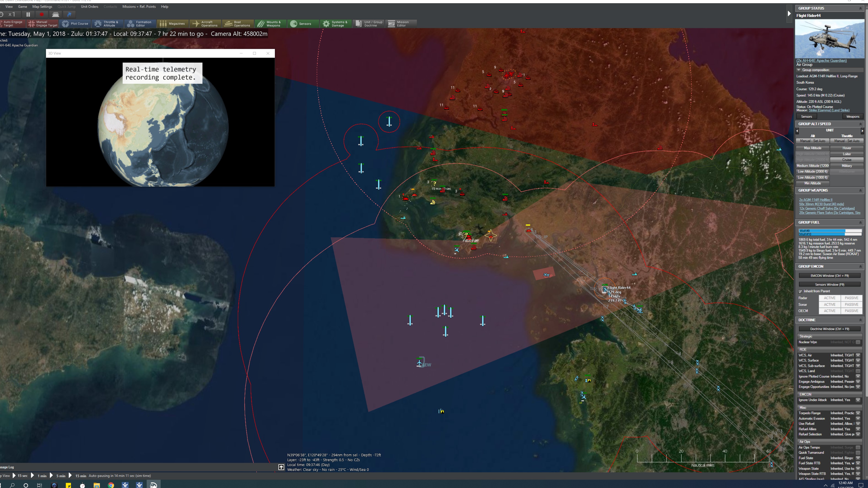The width and height of the screenshot is (868, 488).
Task: Set Radar to PASSIVE
Action: click(852, 298)
